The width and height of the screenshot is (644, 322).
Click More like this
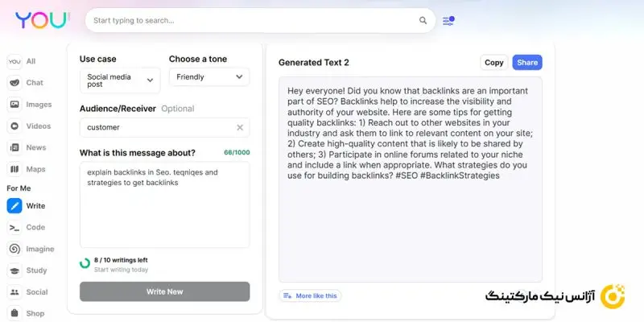click(x=310, y=295)
